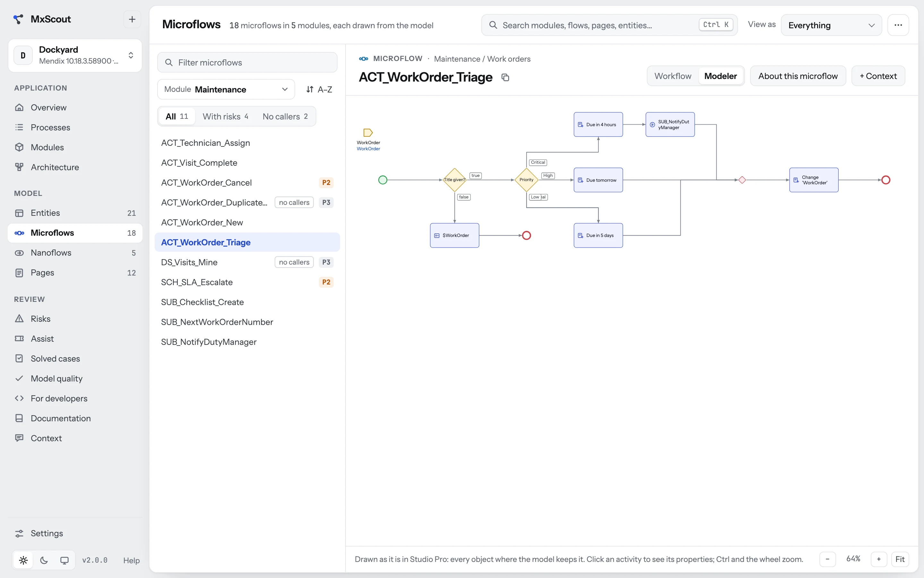
Task: Switch to Workflow view
Action: point(673,76)
